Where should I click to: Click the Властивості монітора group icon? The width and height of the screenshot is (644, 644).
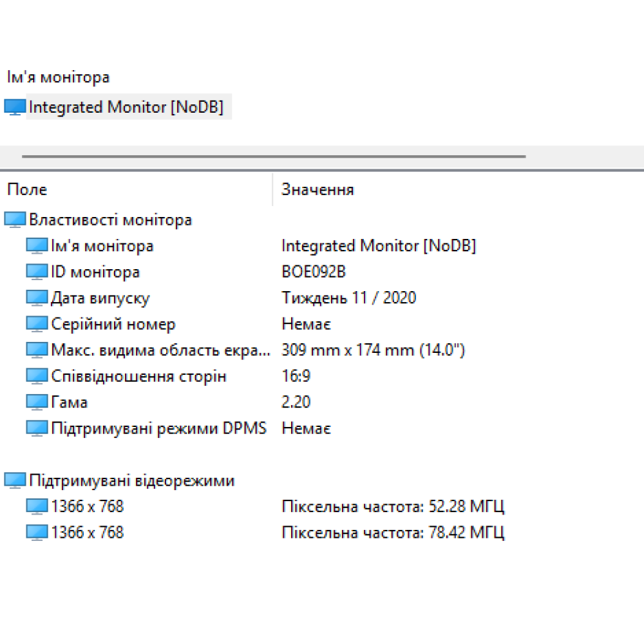click(14, 220)
